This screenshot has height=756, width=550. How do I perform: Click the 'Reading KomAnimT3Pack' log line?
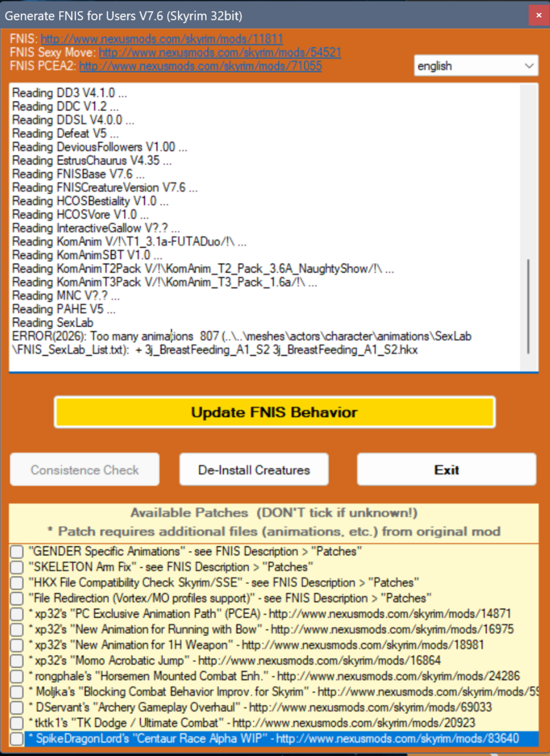tap(165, 282)
